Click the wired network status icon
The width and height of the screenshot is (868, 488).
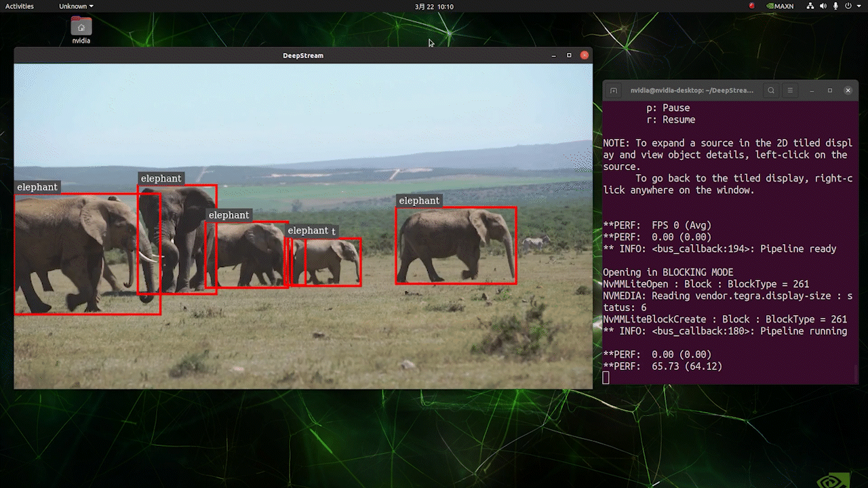pos(810,6)
